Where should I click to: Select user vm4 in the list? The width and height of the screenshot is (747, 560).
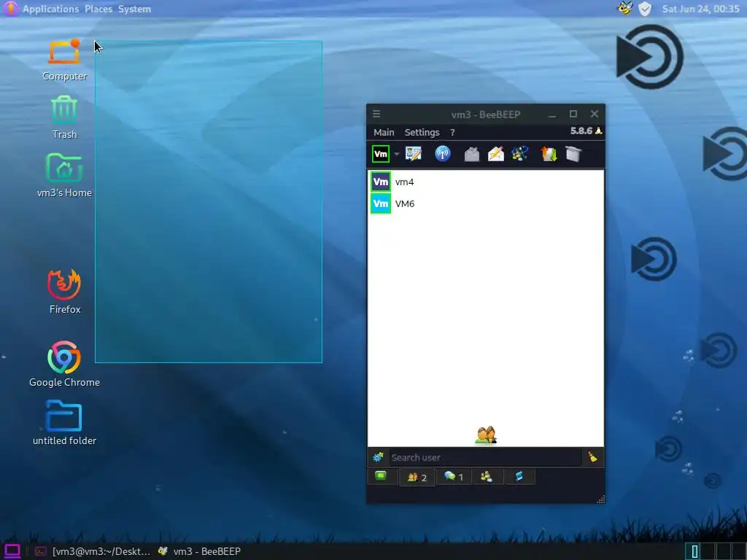[485, 182]
